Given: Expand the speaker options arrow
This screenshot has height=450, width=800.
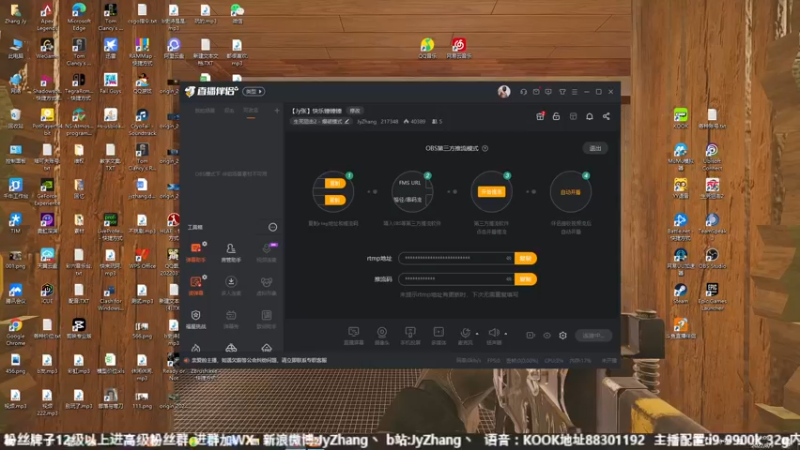Looking at the screenshot, I should [506, 334].
